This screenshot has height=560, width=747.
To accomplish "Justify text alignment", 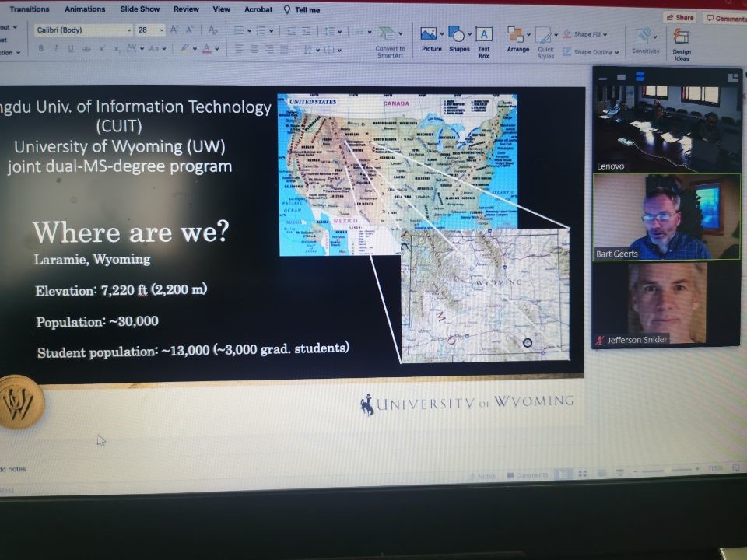I will pos(284,49).
